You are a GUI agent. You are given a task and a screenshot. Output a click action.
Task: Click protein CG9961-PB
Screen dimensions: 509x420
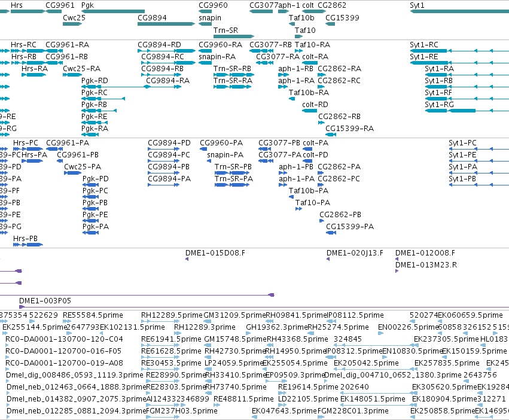pos(78,155)
